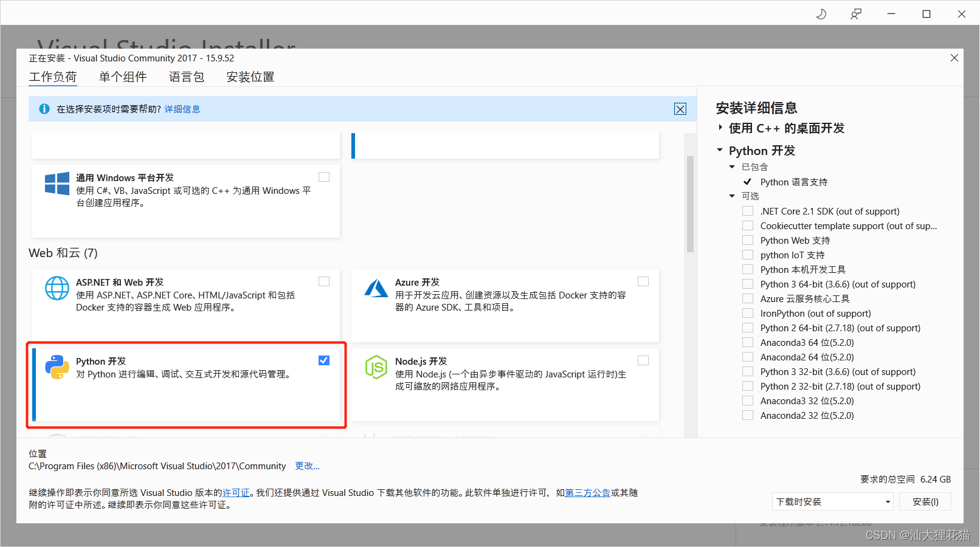This screenshot has height=547, width=980.
Task: Click the Node.js icon beside Node.js 开发
Action: coord(376,367)
